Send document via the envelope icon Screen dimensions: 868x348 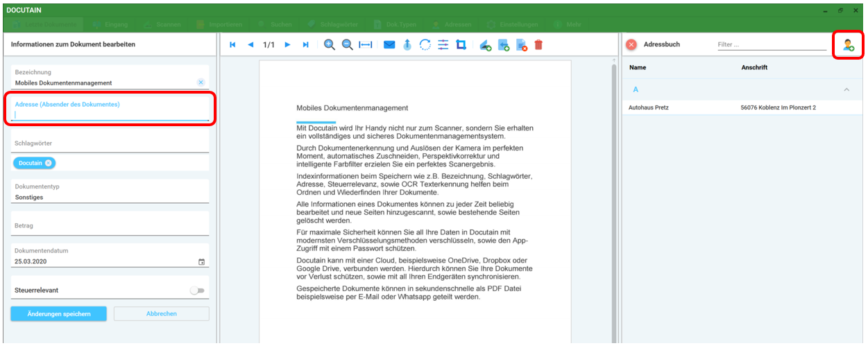(389, 44)
